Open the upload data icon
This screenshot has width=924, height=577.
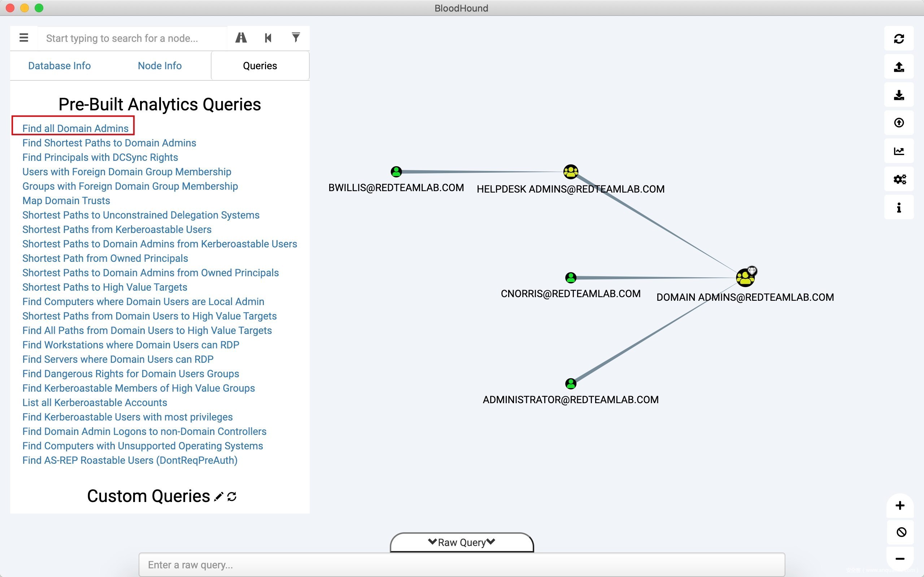899,123
